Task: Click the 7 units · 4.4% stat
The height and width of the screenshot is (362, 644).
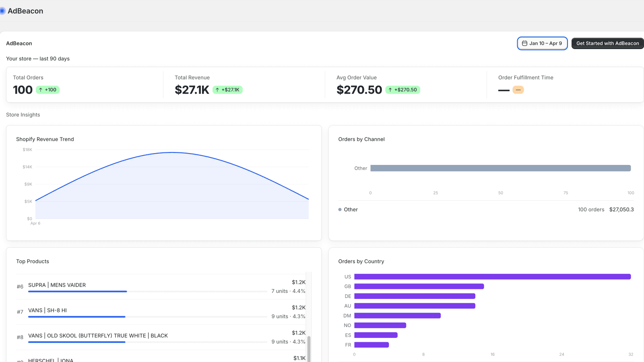Action: (x=288, y=291)
